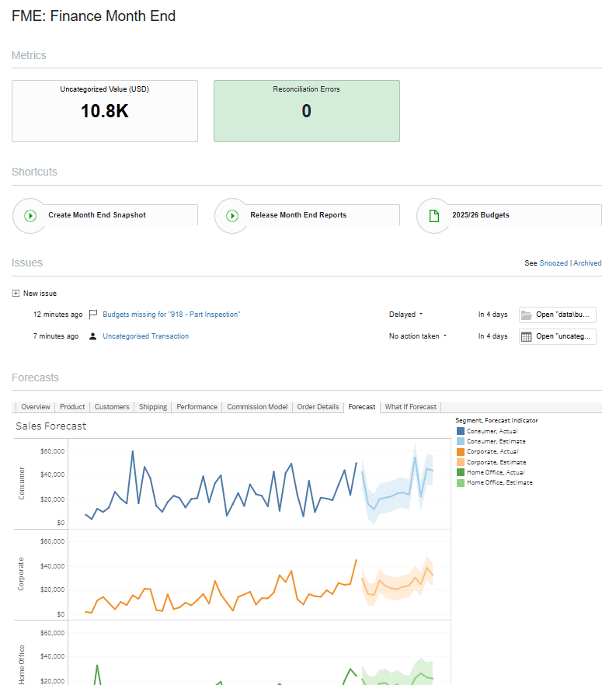The width and height of the screenshot is (616, 685).
Task: Open the Archived issues link
Action: point(587,263)
